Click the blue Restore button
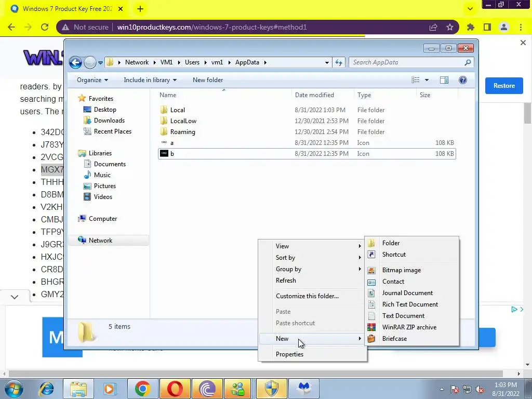This screenshot has width=532, height=399. click(x=504, y=86)
